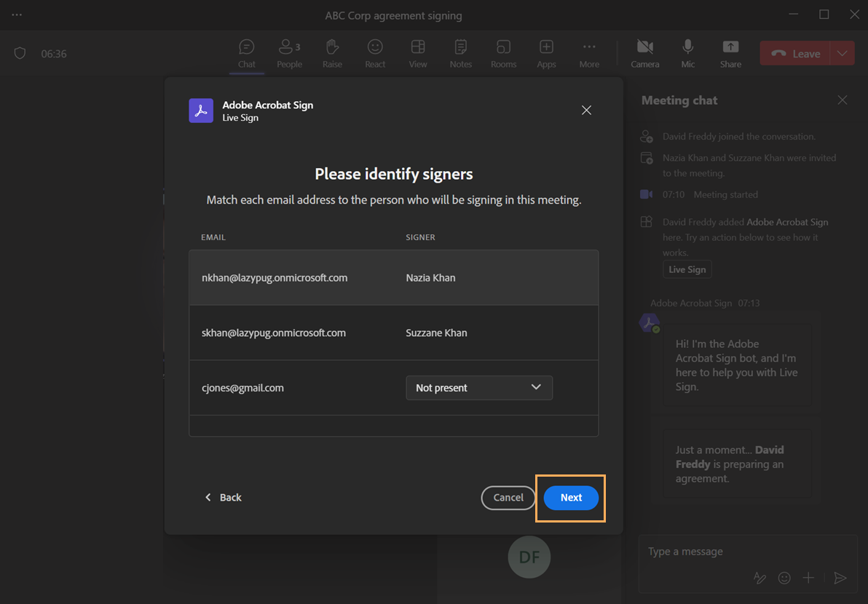
Task: Open the emoji picker in chat
Action: (x=784, y=577)
